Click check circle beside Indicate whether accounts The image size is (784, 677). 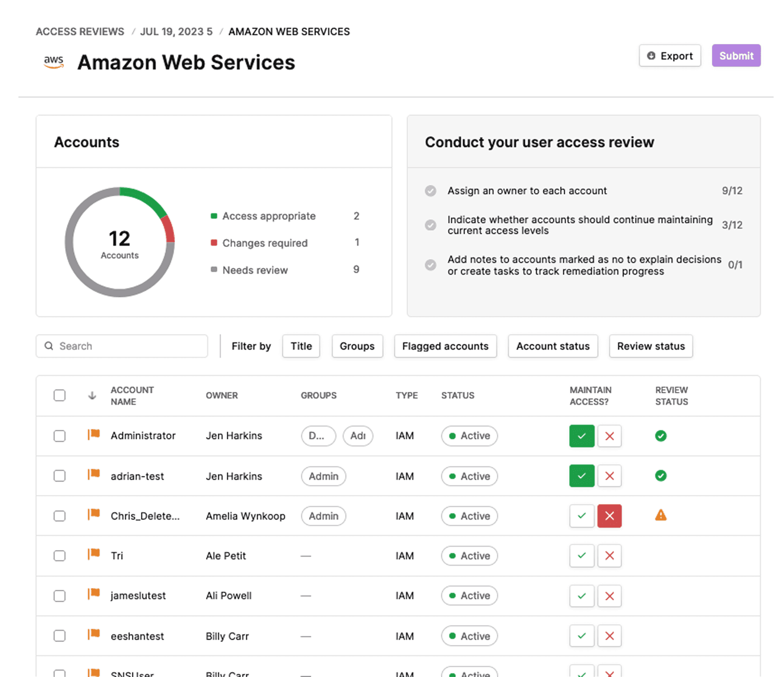[x=430, y=225]
